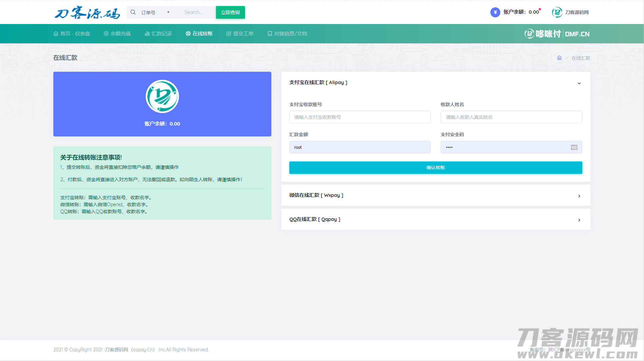The width and height of the screenshot is (644, 361).
Task: Open the 余额充值 menu item
Action: pyautogui.click(x=117, y=34)
